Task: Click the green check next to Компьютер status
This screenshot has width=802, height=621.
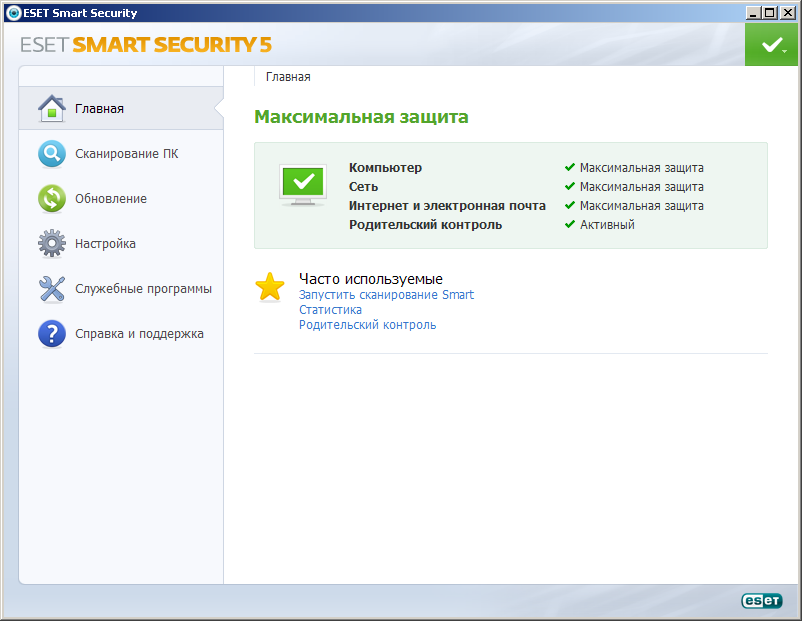Action: pos(570,167)
